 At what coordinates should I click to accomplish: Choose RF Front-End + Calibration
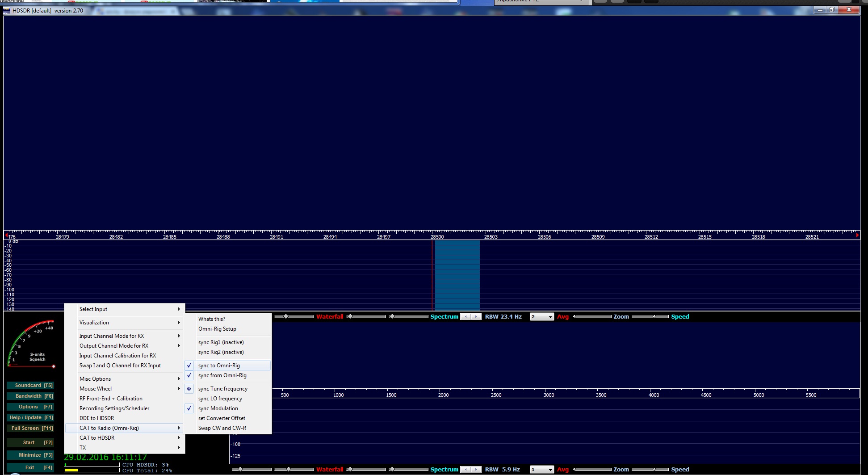point(111,399)
